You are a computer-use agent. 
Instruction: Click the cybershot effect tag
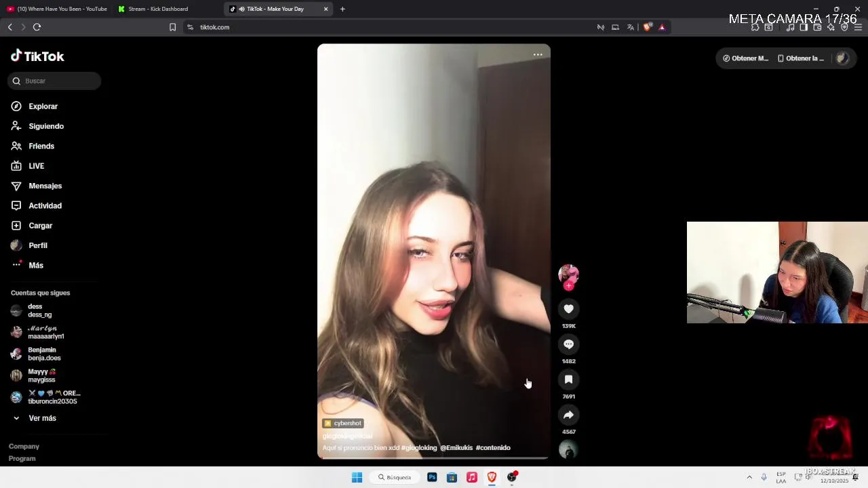pos(343,424)
